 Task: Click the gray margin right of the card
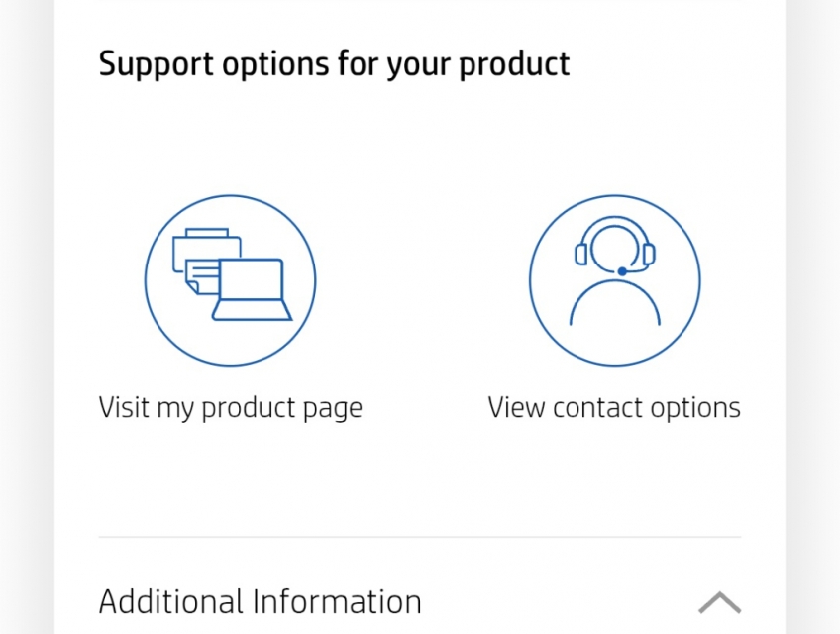click(x=812, y=317)
